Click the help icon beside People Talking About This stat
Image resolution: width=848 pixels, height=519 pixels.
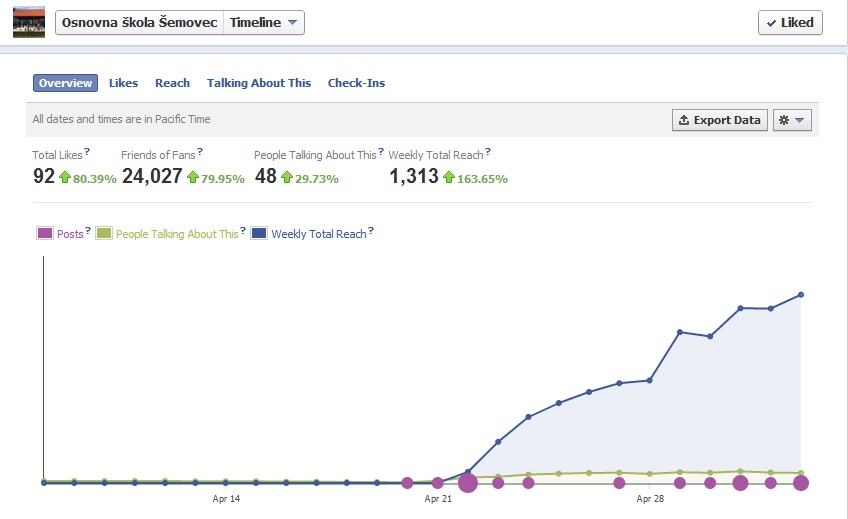381,152
